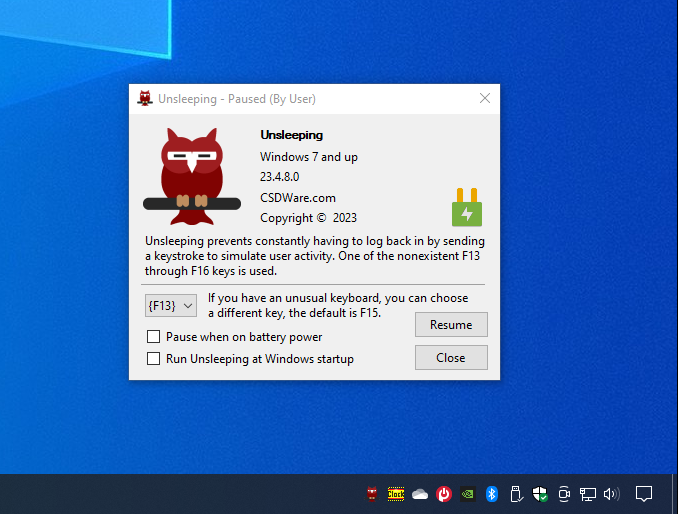This screenshot has height=514, width=678.
Task: Click the 'Windows 7 and up' text
Action: pyautogui.click(x=309, y=156)
